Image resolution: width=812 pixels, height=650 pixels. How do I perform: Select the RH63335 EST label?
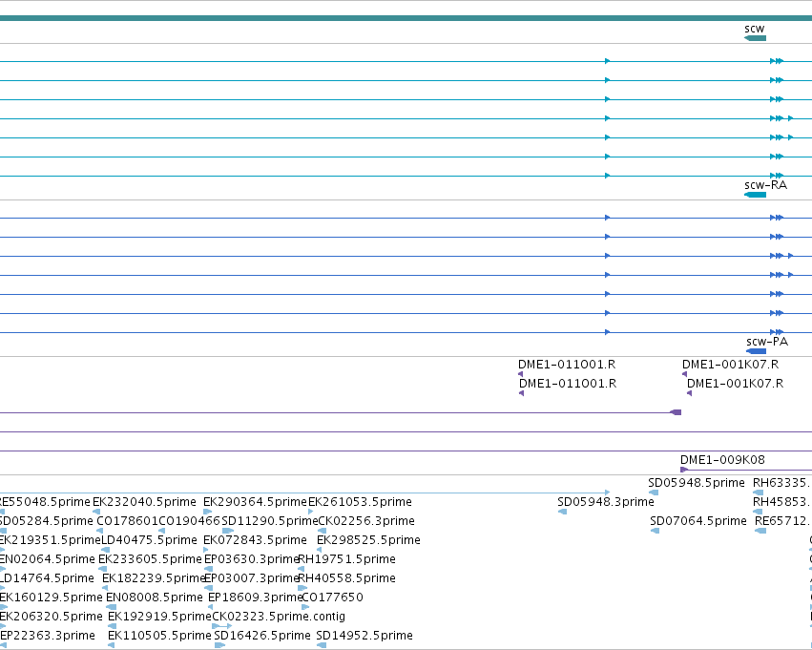click(x=782, y=483)
